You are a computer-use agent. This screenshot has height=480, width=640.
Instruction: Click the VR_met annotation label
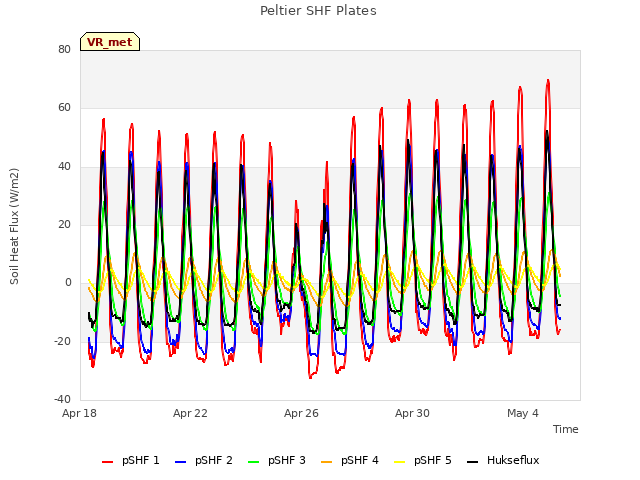tap(110, 42)
